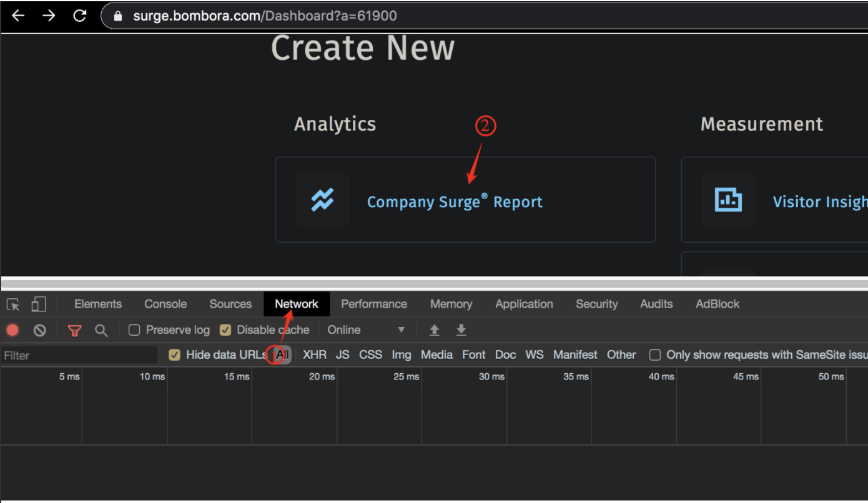Image resolution: width=868 pixels, height=503 pixels.
Task: Click the browser back arrow
Action: click(x=18, y=16)
